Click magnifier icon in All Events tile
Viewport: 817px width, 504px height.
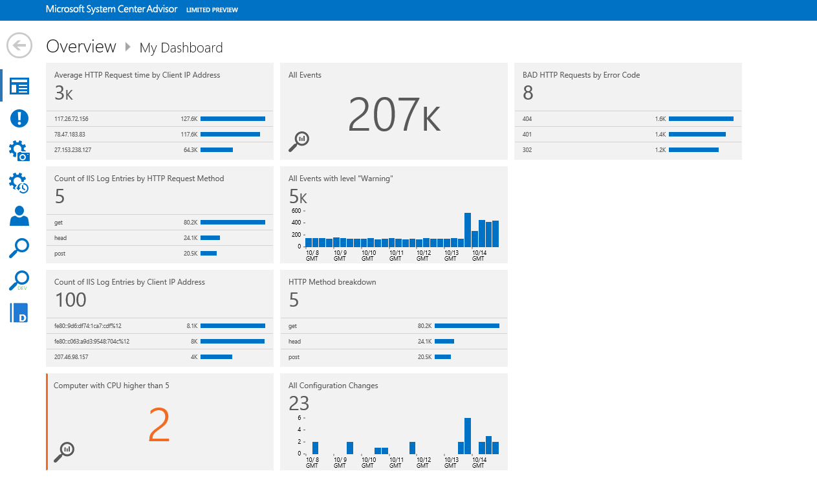(x=299, y=141)
